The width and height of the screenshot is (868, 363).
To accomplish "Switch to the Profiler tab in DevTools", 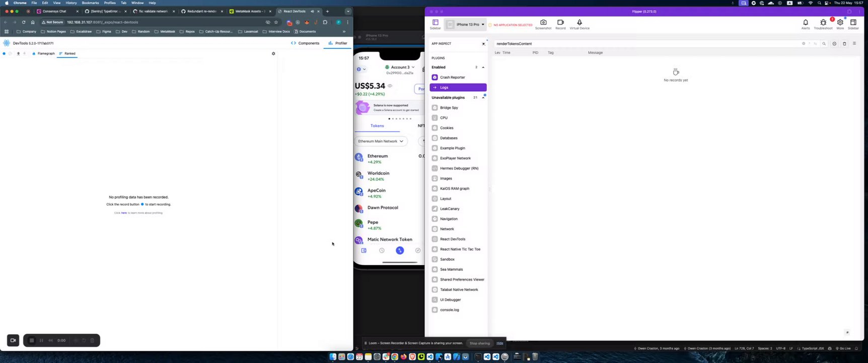I will click(x=337, y=43).
